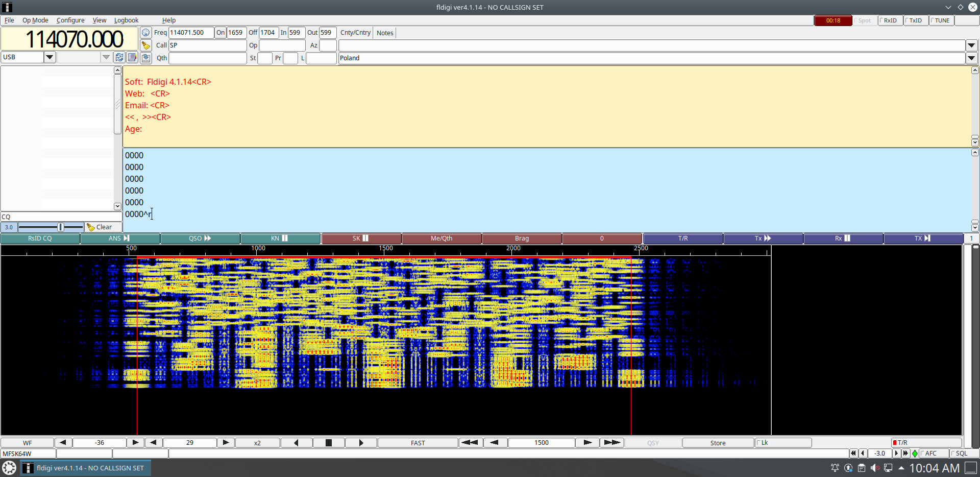Click the WF waterfall mode button
Viewport: 980px width, 477px height.
click(27, 443)
